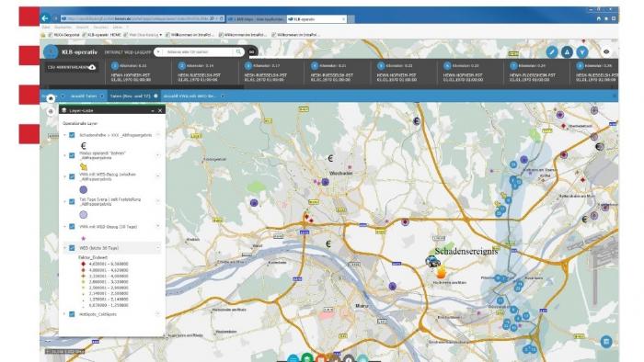Open the funnel filter round button
Screen dimensions: 644x362
(x=582, y=52)
